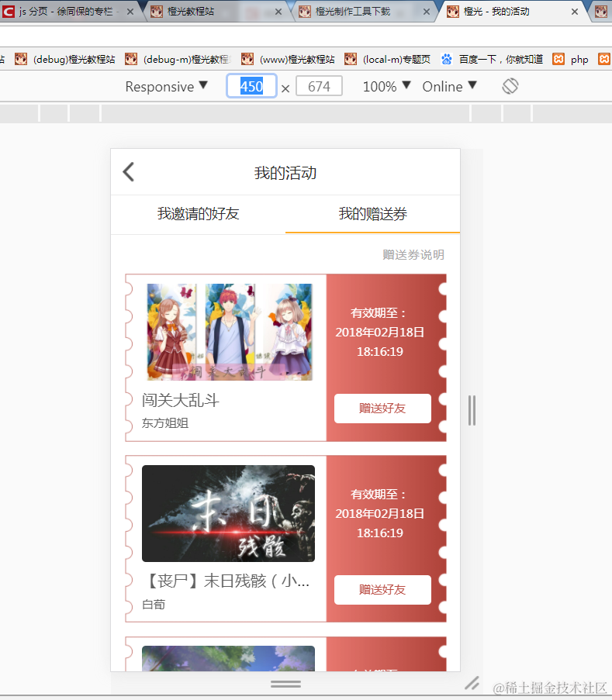Click the js 分页 tab red C favicon
The image size is (612, 700).
[x=8, y=11]
